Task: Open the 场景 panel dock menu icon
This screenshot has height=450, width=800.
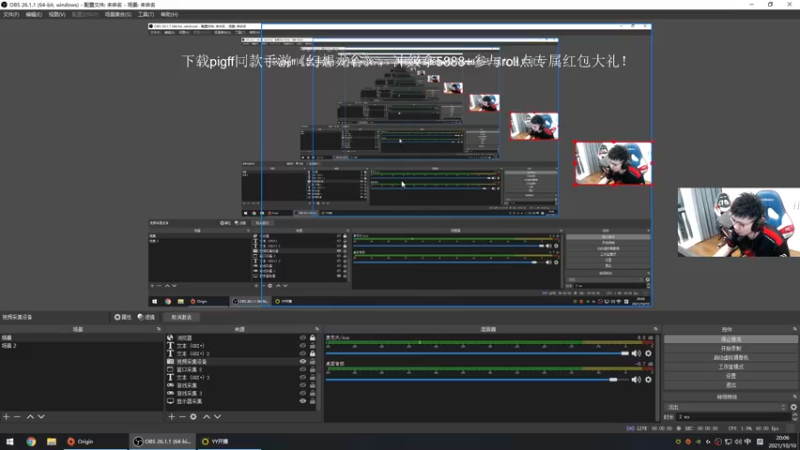Action: point(159,329)
